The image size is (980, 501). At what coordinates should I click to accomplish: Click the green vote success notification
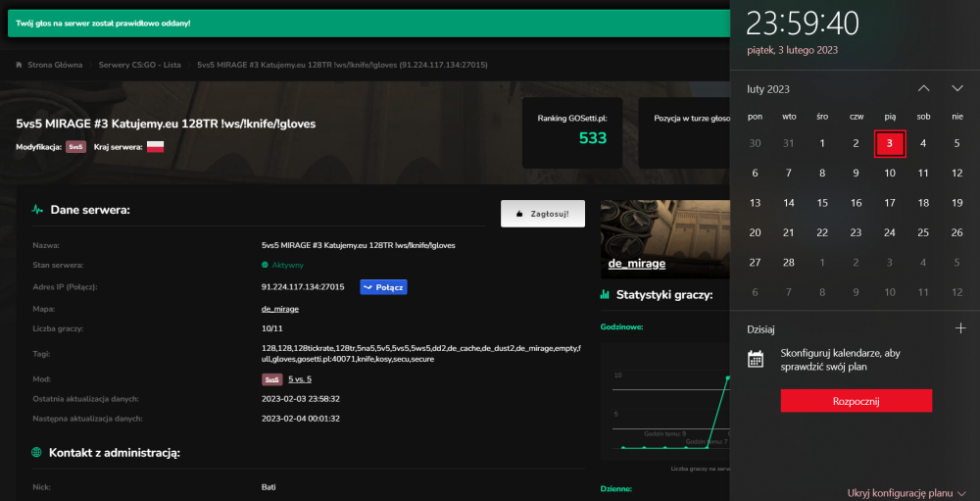coord(368,24)
